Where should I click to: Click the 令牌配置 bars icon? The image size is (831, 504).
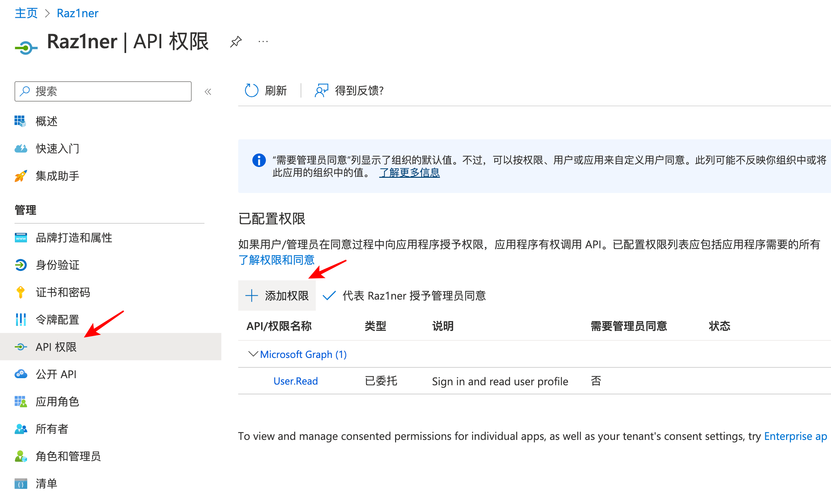[21, 319]
